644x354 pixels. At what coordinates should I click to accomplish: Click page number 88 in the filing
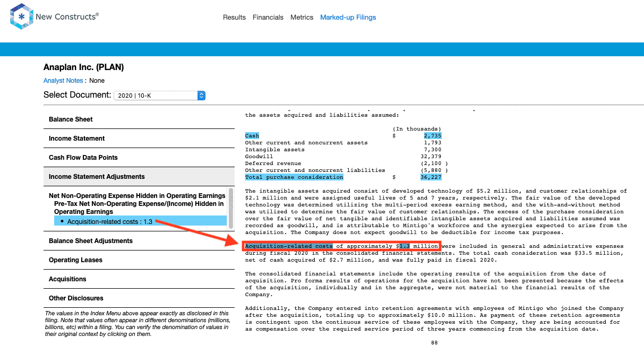point(434,343)
